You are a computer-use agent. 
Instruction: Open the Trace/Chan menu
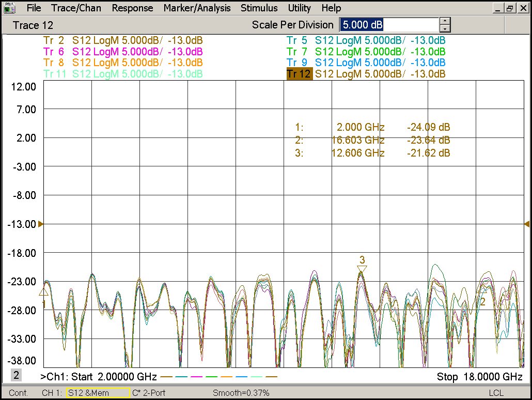[76, 8]
